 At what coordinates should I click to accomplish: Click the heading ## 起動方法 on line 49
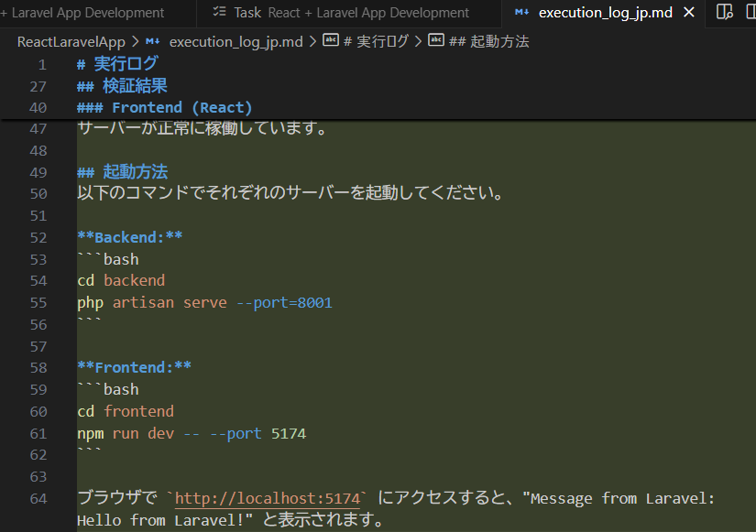pos(123,171)
